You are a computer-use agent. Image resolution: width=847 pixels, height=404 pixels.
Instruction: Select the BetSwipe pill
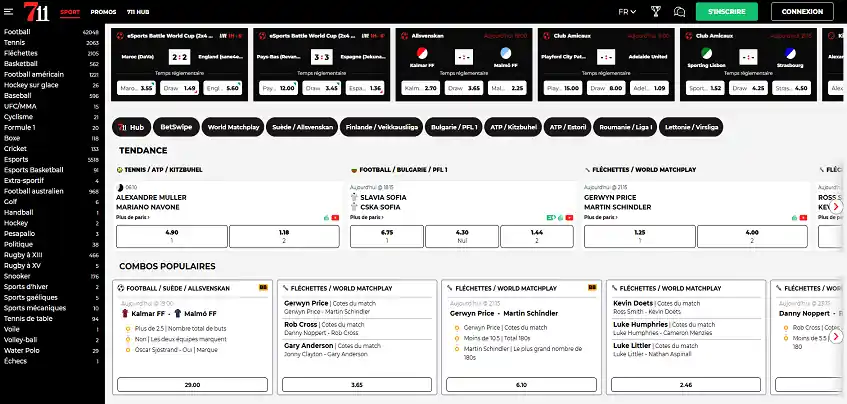click(x=176, y=127)
